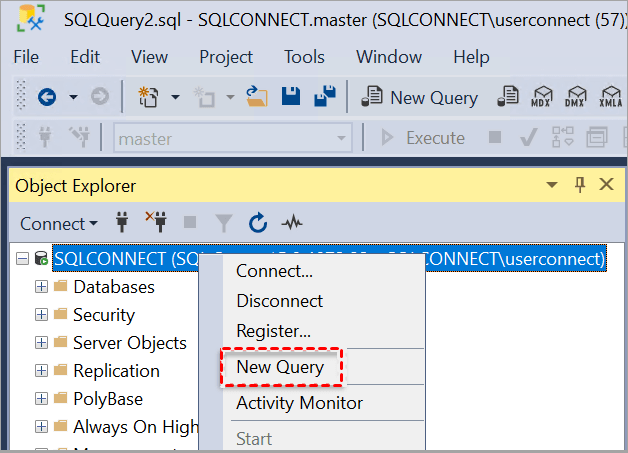Open the Tools menu
The image size is (628, 453).
point(304,57)
